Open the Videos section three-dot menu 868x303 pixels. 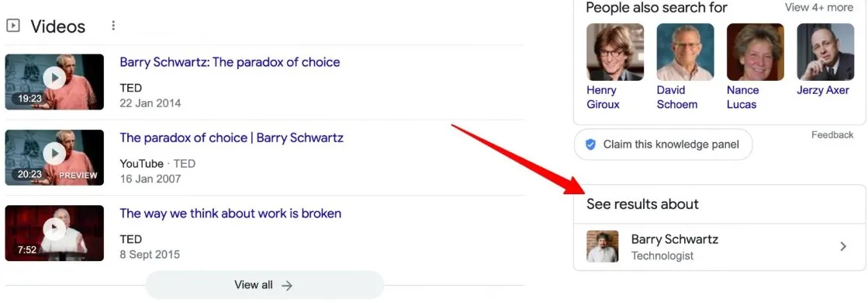113,26
